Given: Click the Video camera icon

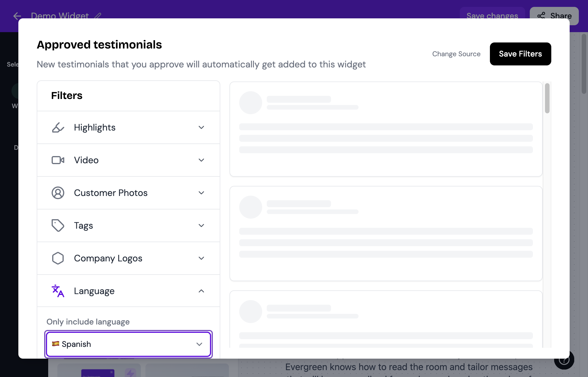Looking at the screenshot, I should coord(58,160).
